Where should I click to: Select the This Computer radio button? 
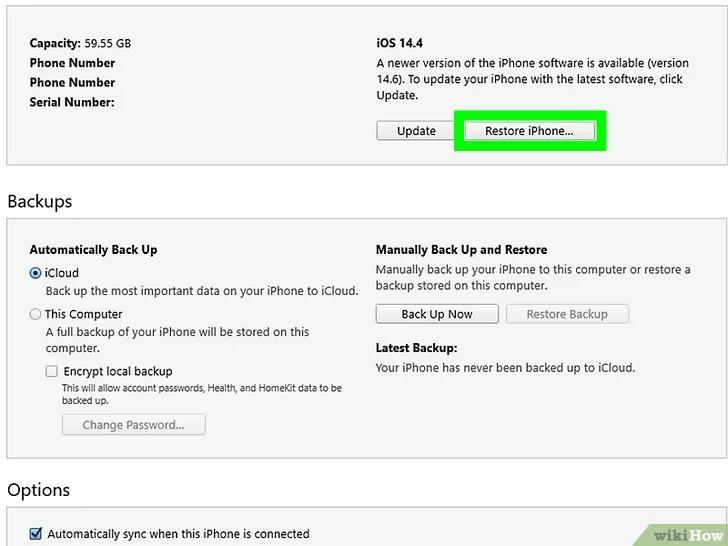pyautogui.click(x=35, y=314)
